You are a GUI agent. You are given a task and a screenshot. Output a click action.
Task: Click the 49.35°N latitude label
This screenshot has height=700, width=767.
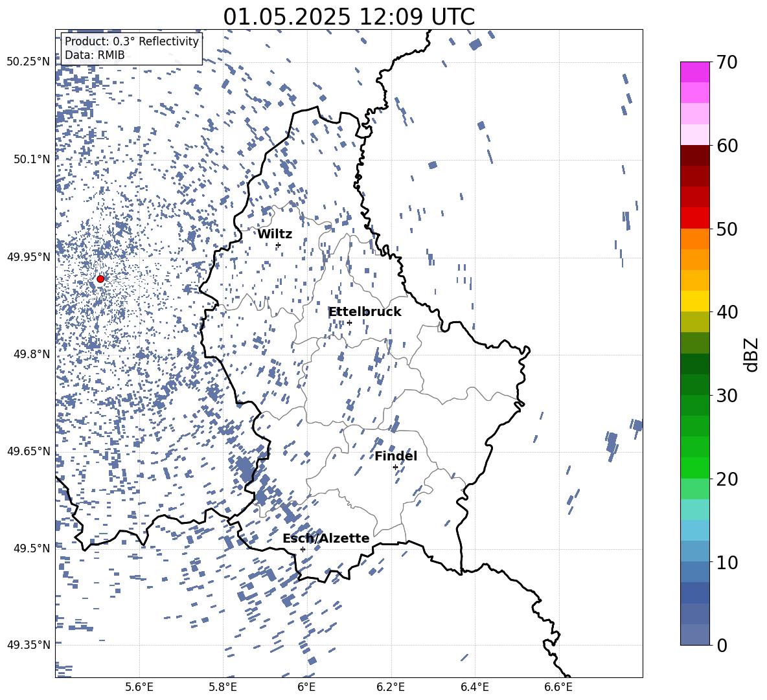(28, 645)
